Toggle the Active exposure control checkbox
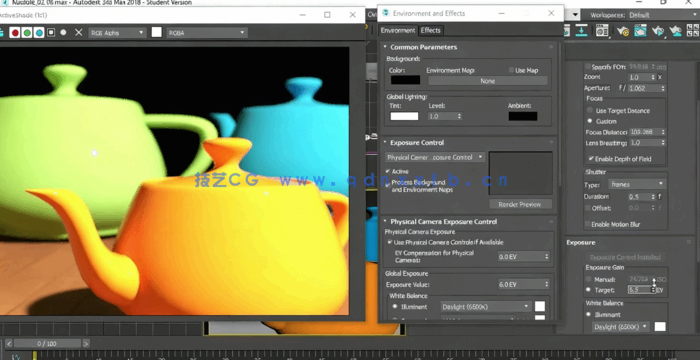This screenshot has height=360, width=700. pos(388,171)
